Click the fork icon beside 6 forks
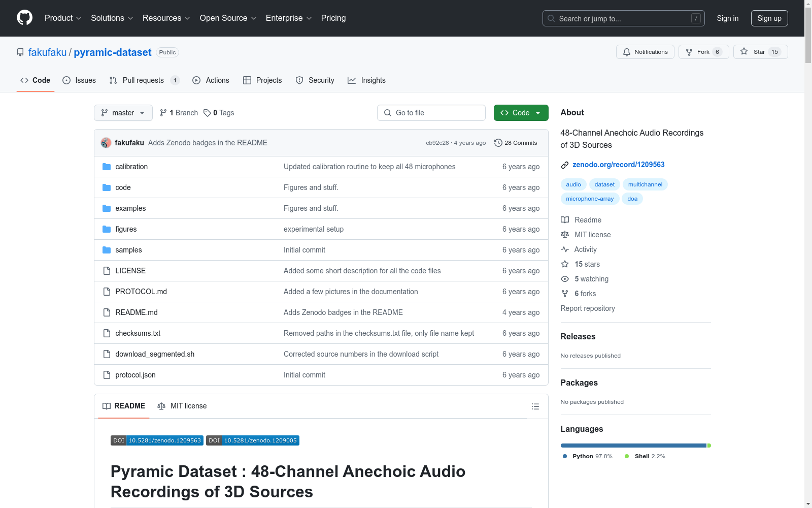The width and height of the screenshot is (812, 508). point(565,294)
